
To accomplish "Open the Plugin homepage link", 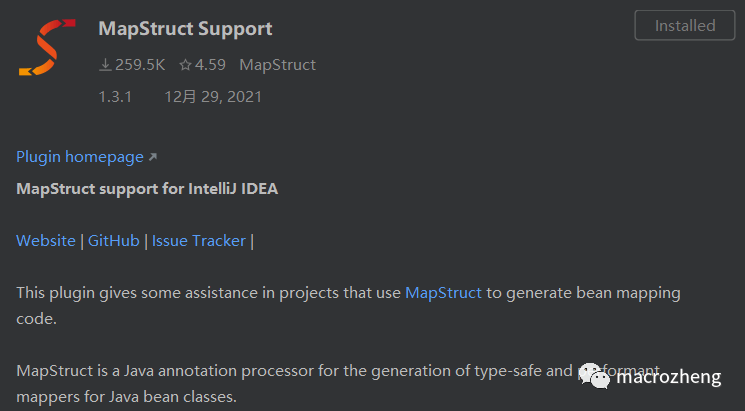I will click(x=80, y=157).
